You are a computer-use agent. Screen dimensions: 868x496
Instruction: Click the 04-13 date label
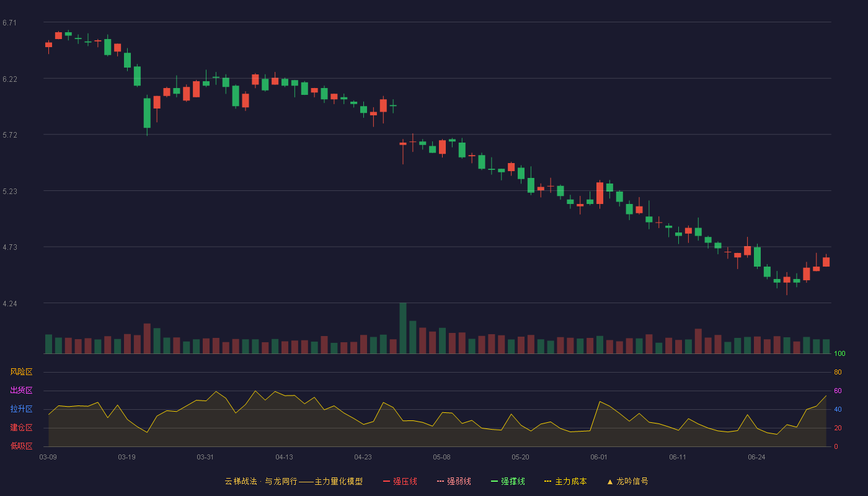(x=285, y=457)
